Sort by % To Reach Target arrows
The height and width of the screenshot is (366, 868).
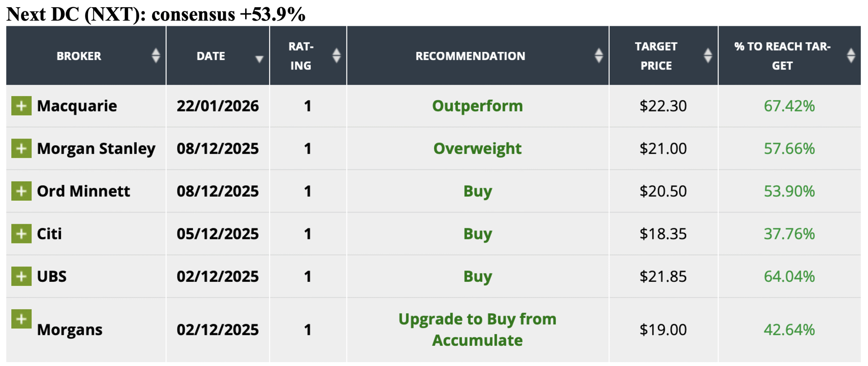point(851,56)
